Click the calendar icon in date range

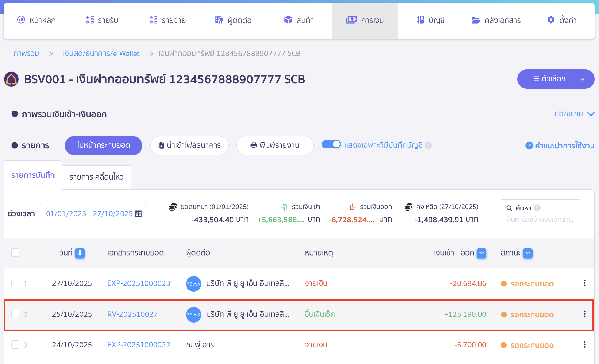click(x=139, y=213)
